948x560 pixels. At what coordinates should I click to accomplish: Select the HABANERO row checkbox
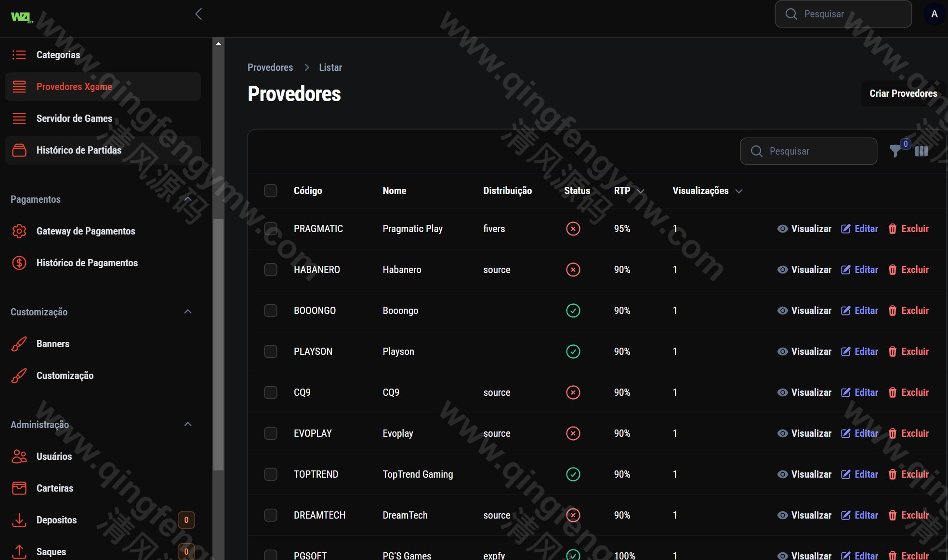pyautogui.click(x=271, y=270)
